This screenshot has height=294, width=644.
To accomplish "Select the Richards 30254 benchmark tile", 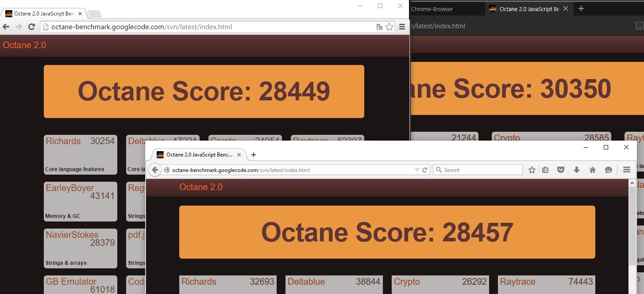I will click(81, 155).
